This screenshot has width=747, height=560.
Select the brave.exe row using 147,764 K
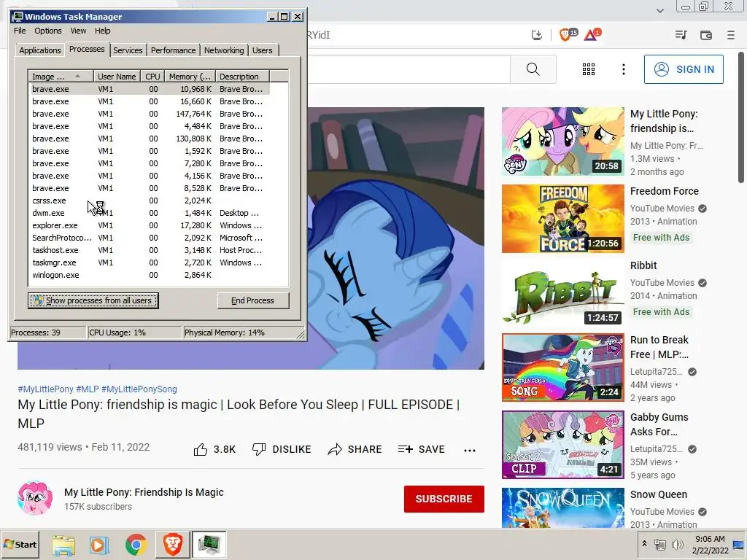point(149,114)
